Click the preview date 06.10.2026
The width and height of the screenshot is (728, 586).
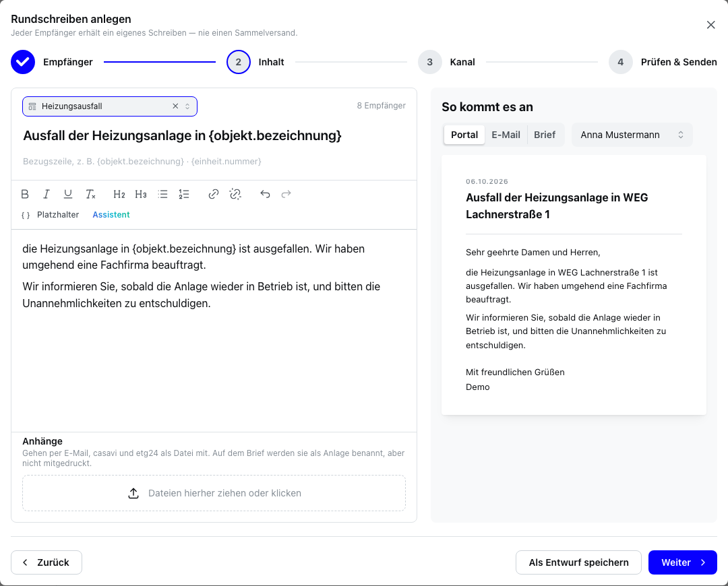click(x=487, y=181)
